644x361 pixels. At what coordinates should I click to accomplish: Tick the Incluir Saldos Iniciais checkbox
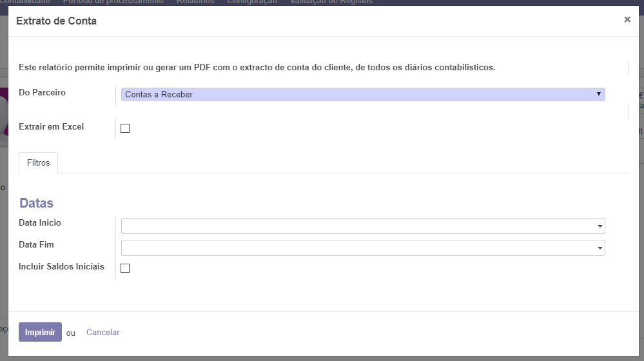click(x=125, y=268)
